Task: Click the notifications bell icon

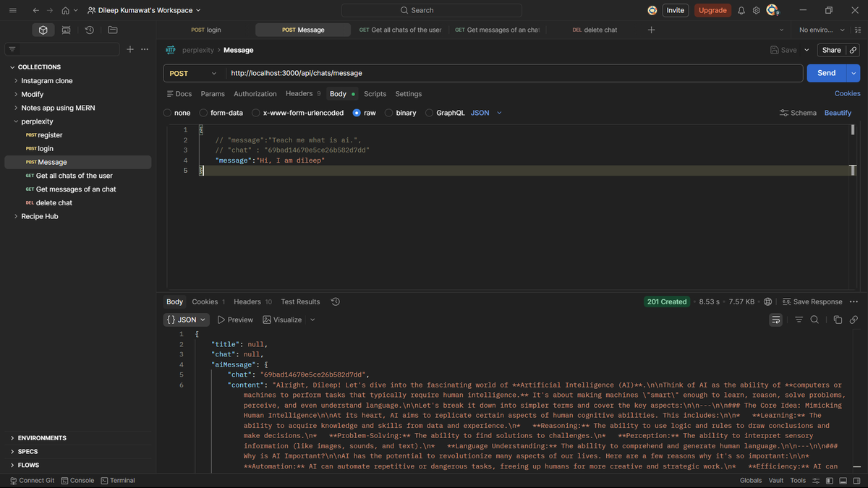Action: coord(741,10)
